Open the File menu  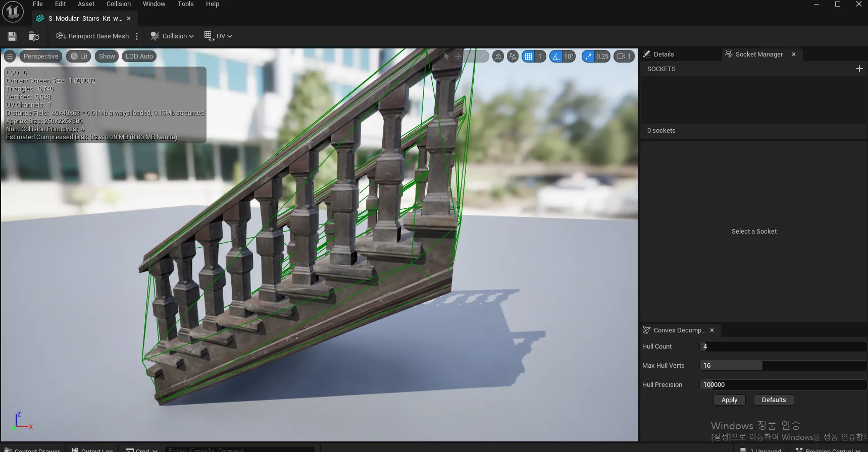(x=38, y=4)
